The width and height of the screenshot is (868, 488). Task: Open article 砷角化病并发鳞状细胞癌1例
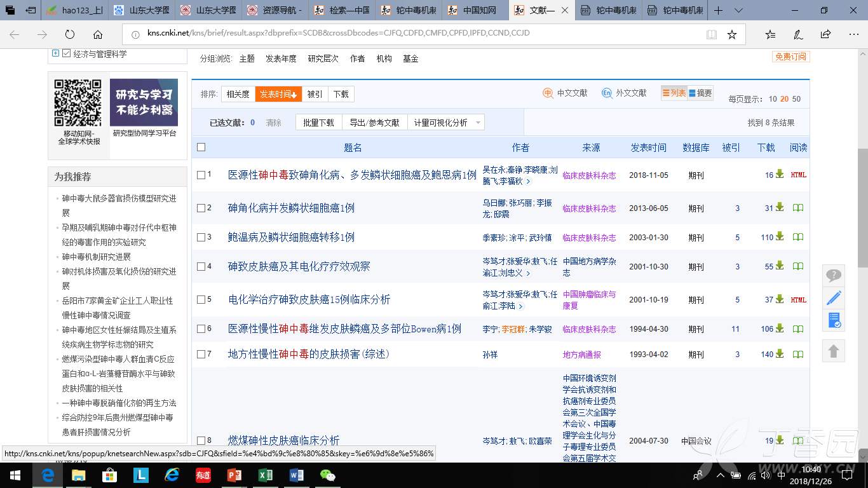[292, 208]
